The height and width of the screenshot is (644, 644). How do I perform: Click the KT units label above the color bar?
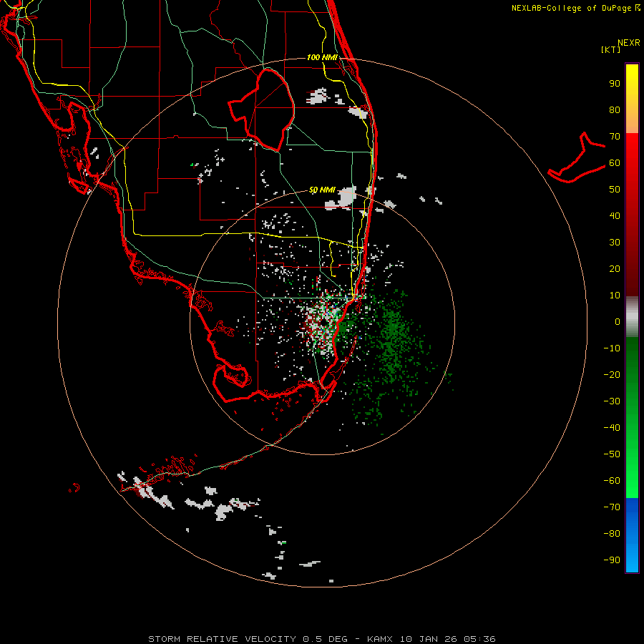click(x=610, y=49)
